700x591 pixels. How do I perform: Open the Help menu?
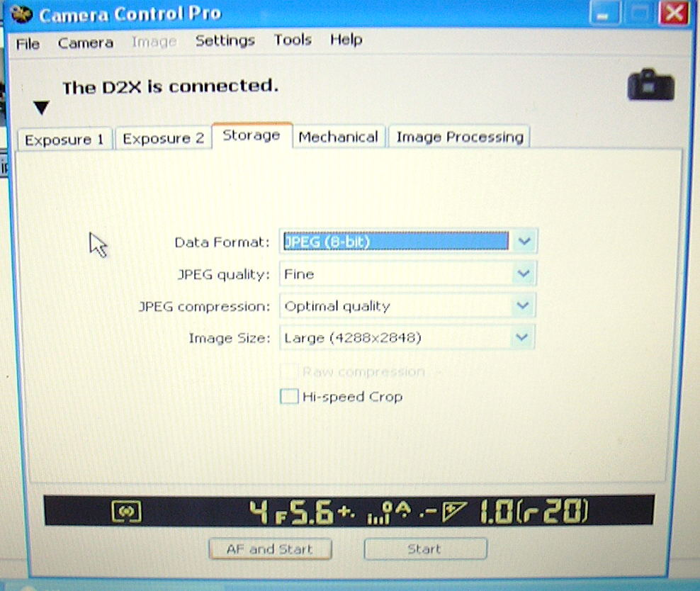pos(346,39)
